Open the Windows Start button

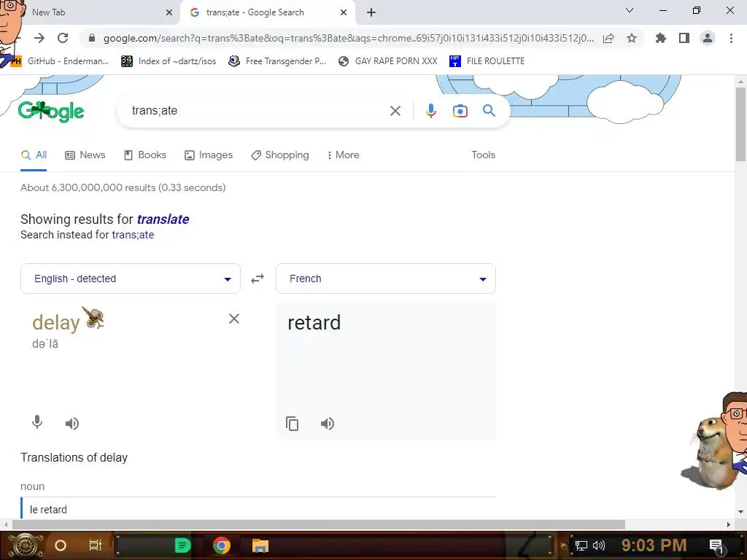tap(26, 545)
